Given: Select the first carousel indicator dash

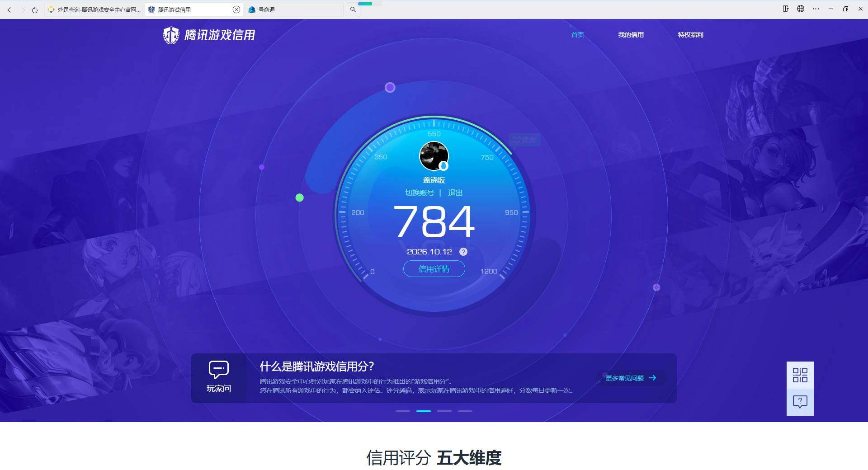Looking at the screenshot, I should pyautogui.click(x=403, y=411).
